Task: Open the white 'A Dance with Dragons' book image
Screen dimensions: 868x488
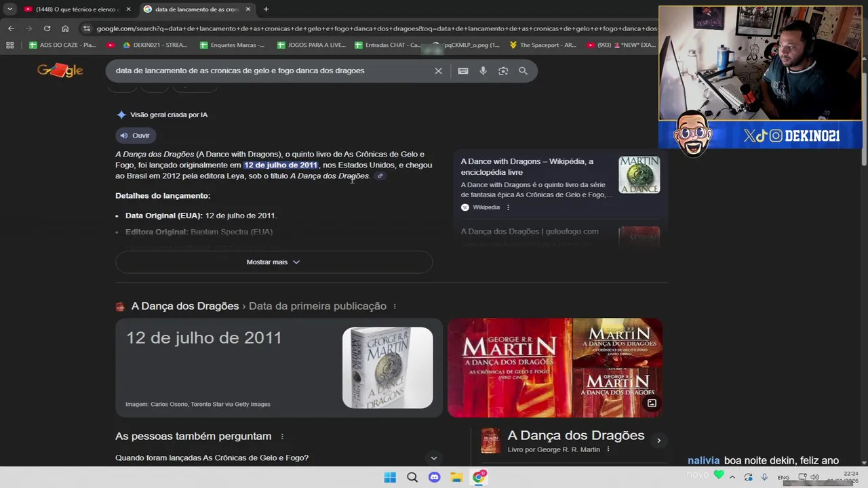Action: coord(387,368)
